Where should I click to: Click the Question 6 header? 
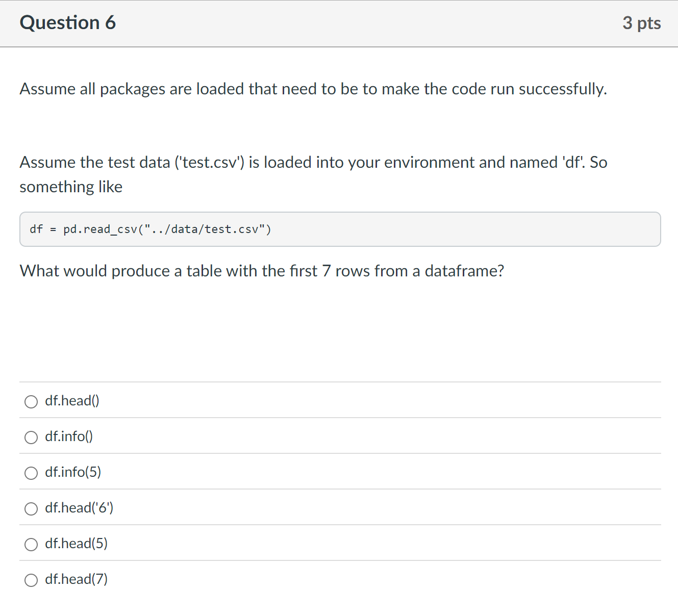click(67, 22)
